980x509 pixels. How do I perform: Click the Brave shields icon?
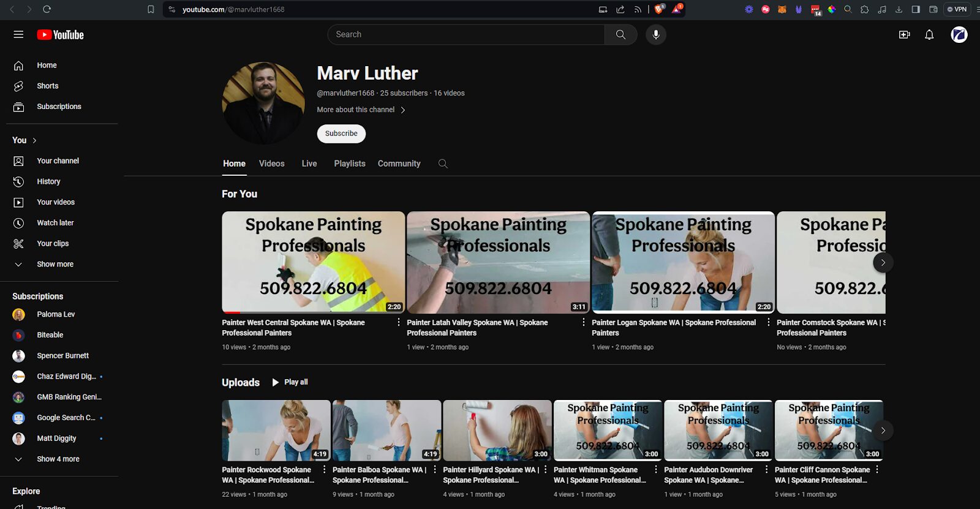pos(659,9)
